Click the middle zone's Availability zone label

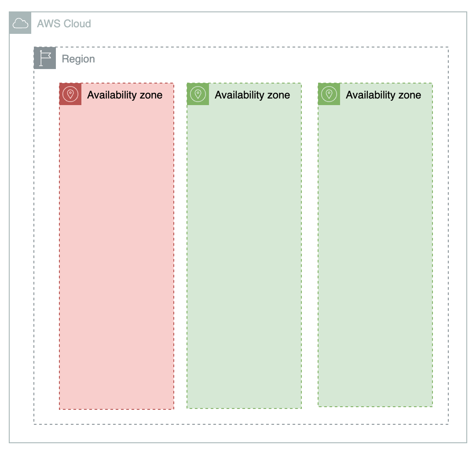tap(252, 95)
